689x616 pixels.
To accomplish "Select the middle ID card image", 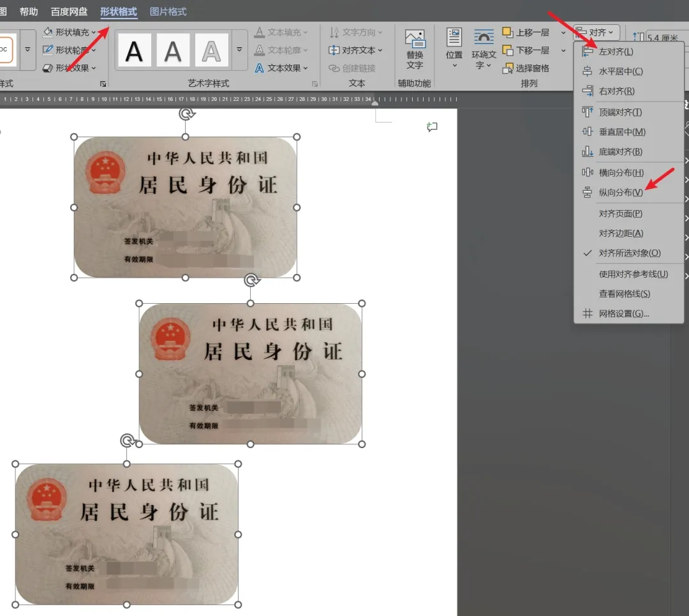I will tap(251, 373).
